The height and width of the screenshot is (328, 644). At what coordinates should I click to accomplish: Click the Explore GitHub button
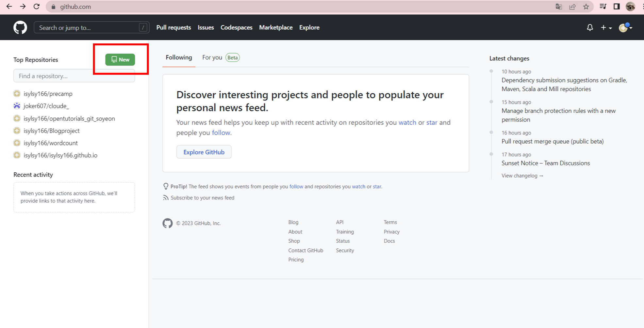tap(204, 152)
